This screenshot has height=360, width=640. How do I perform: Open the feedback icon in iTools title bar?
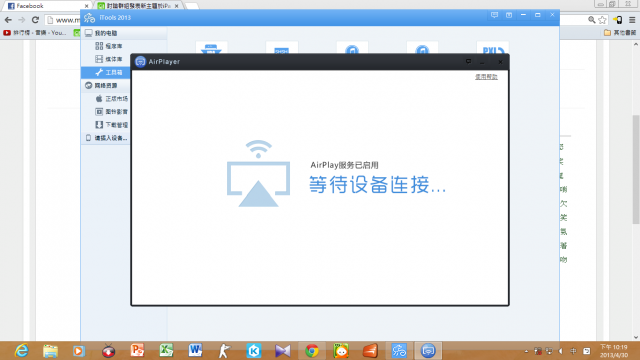(x=494, y=15)
